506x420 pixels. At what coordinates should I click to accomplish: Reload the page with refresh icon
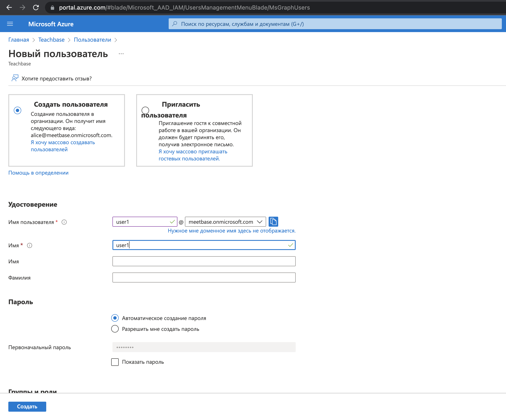click(x=36, y=7)
